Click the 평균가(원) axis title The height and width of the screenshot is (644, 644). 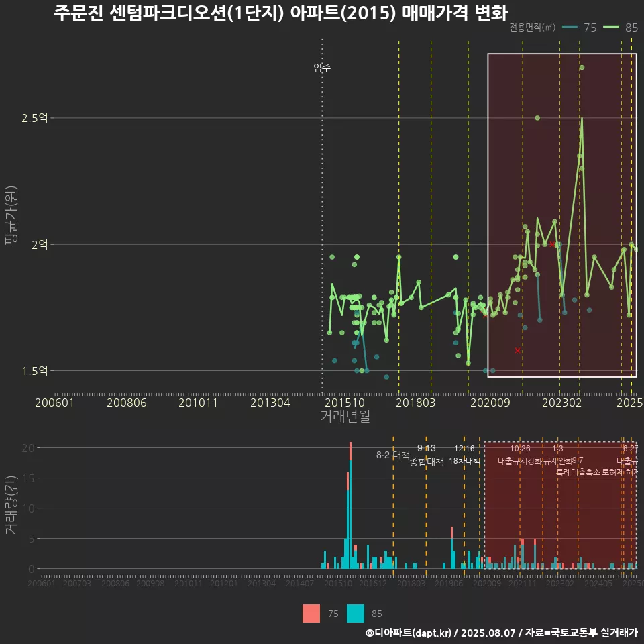[11, 215]
